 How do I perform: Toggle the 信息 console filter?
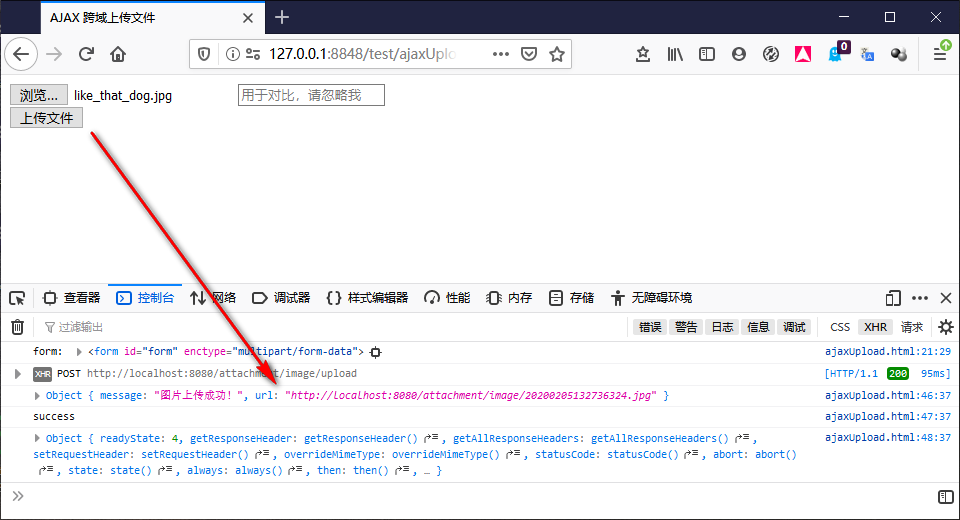tap(758, 327)
